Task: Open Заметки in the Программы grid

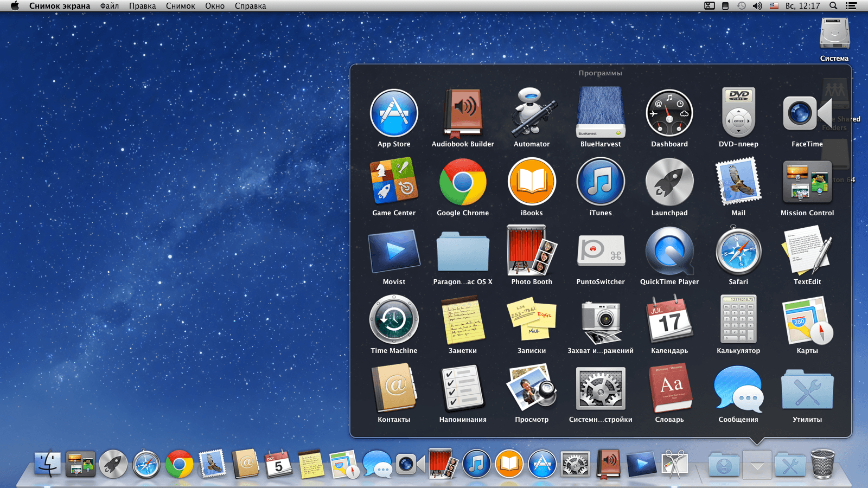Action: tap(463, 320)
